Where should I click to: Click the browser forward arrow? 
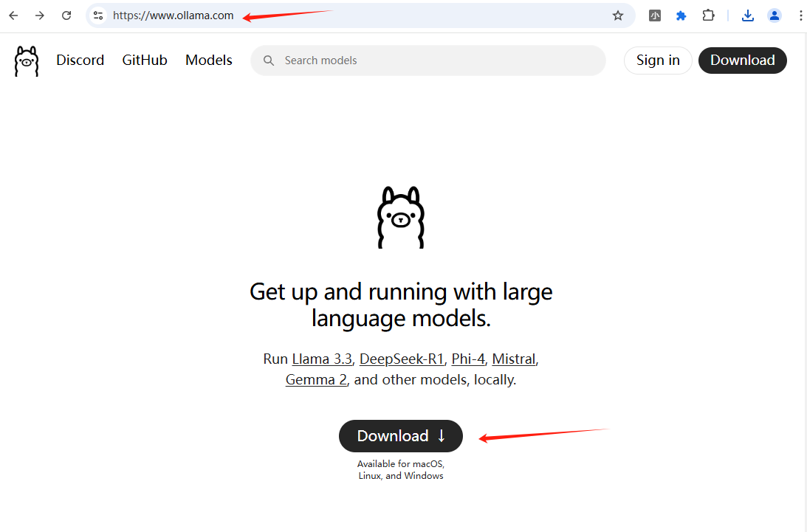40,15
